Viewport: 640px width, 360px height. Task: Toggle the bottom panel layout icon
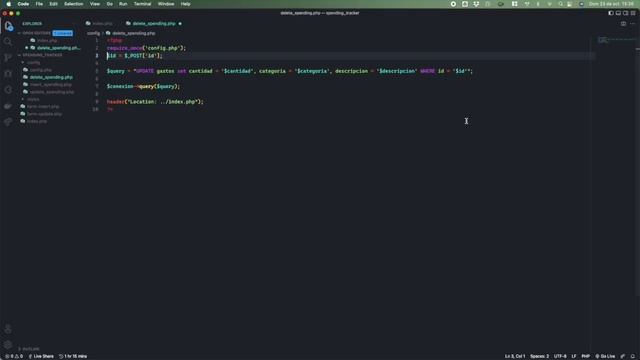click(618, 13)
